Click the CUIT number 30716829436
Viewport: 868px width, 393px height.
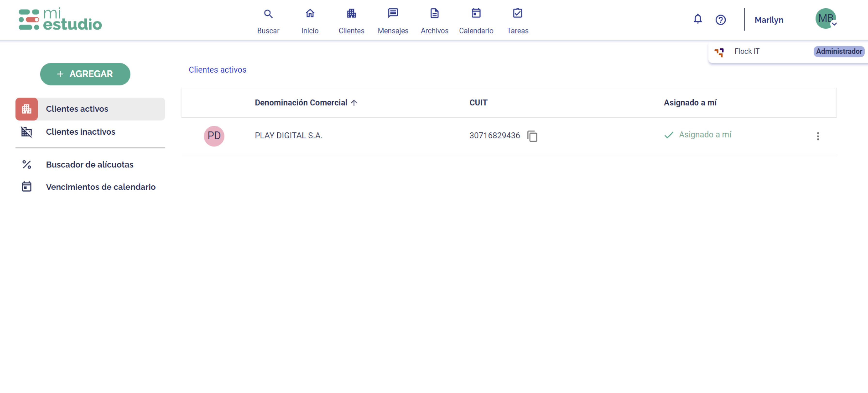pos(494,136)
